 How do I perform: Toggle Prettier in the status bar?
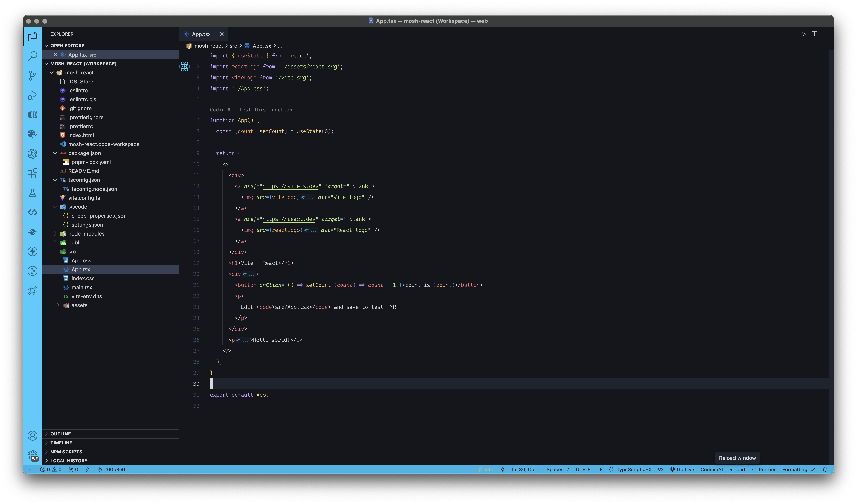[764, 469]
